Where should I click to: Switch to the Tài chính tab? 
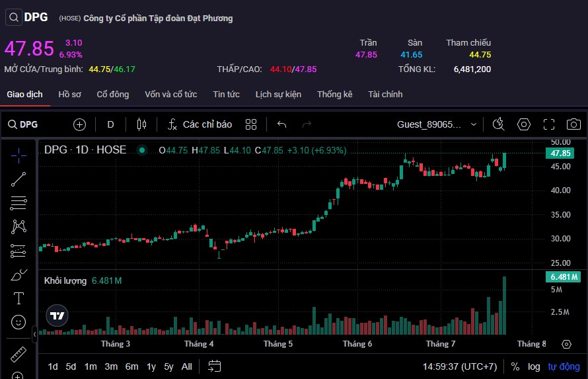point(385,95)
